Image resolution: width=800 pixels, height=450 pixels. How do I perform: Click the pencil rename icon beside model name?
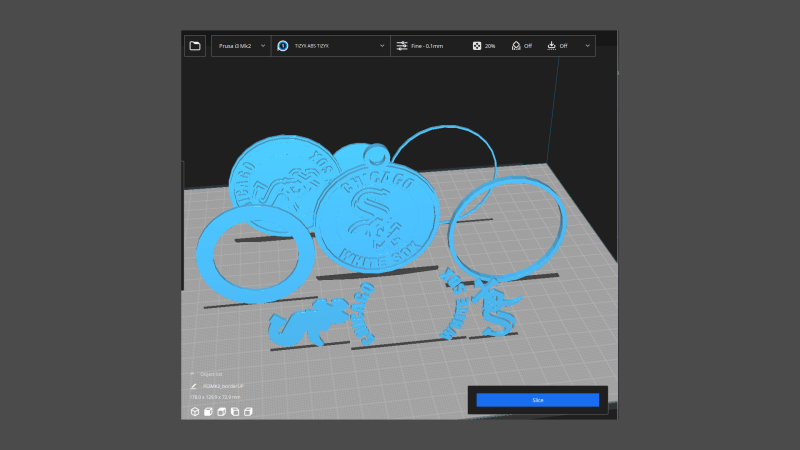tap(192, 385)
